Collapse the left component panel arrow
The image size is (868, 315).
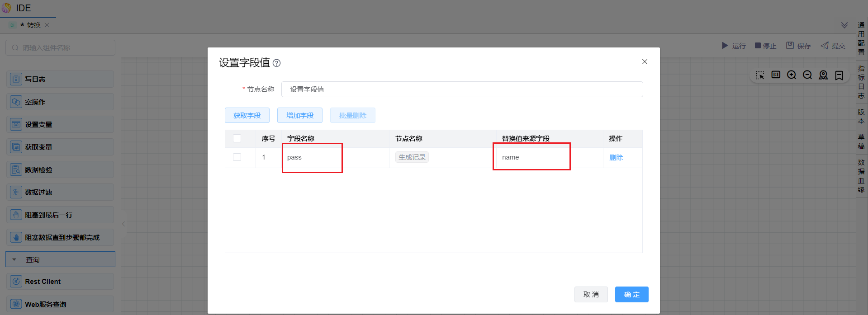(x=123, y=224)
